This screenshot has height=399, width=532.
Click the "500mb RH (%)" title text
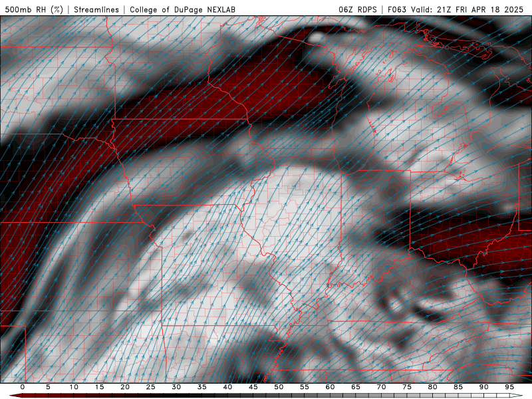pyautogui.click(x=34, y=9)
